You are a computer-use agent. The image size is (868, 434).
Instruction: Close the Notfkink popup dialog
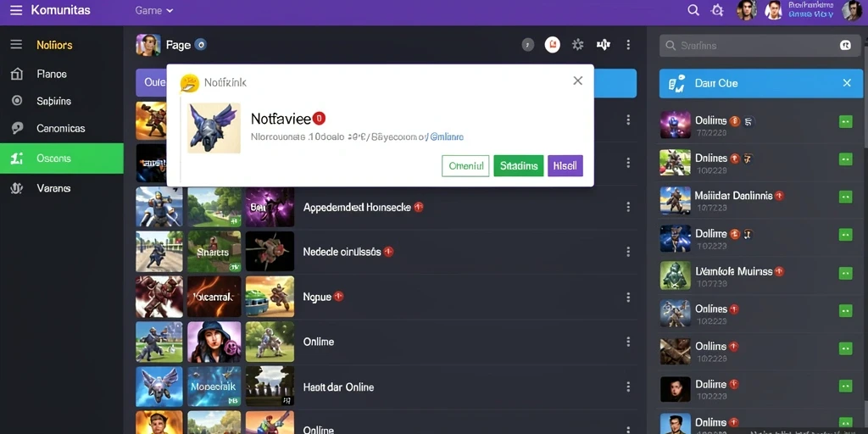click(577, 81)
